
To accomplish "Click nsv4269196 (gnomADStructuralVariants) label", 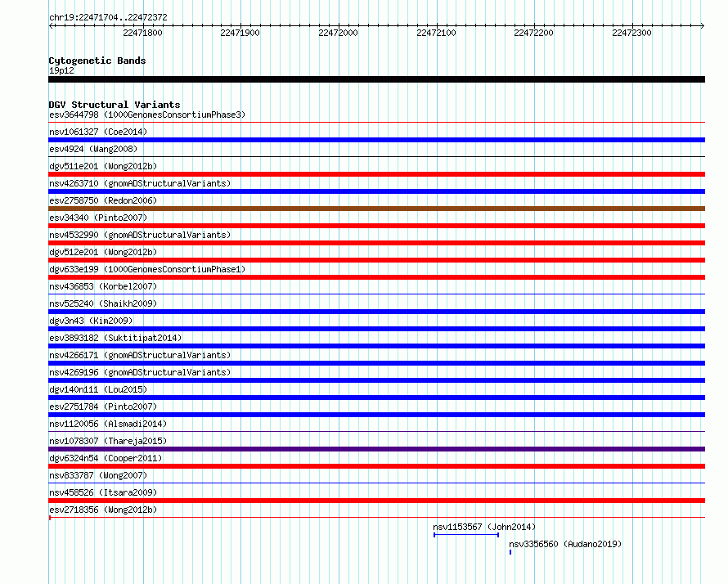I will point(140,372).
